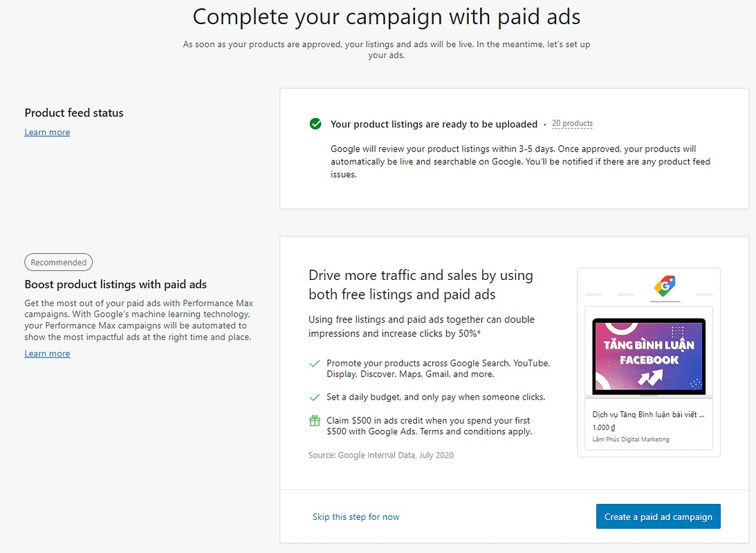The height and width of the screenshot is (553, 756).
Task: Click the 1.000 ₫ product price
Action: click(x=604, y=427)
